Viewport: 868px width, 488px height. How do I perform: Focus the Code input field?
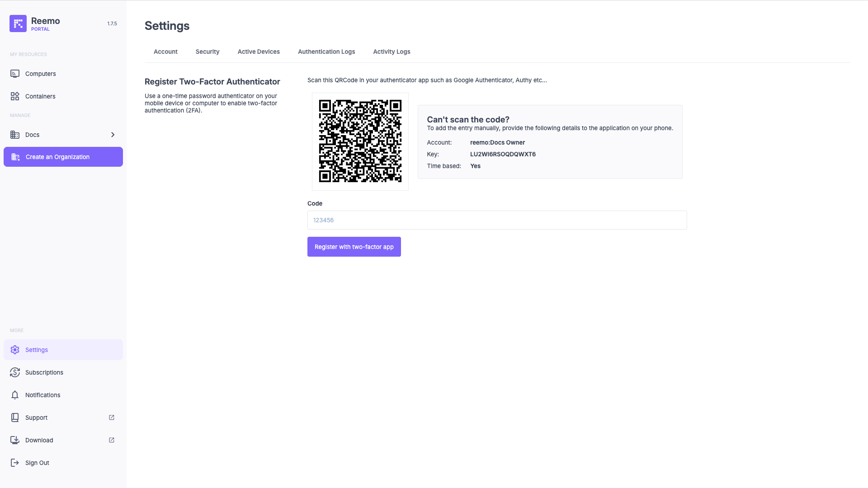pyautogui.click(x=497, y=220)
